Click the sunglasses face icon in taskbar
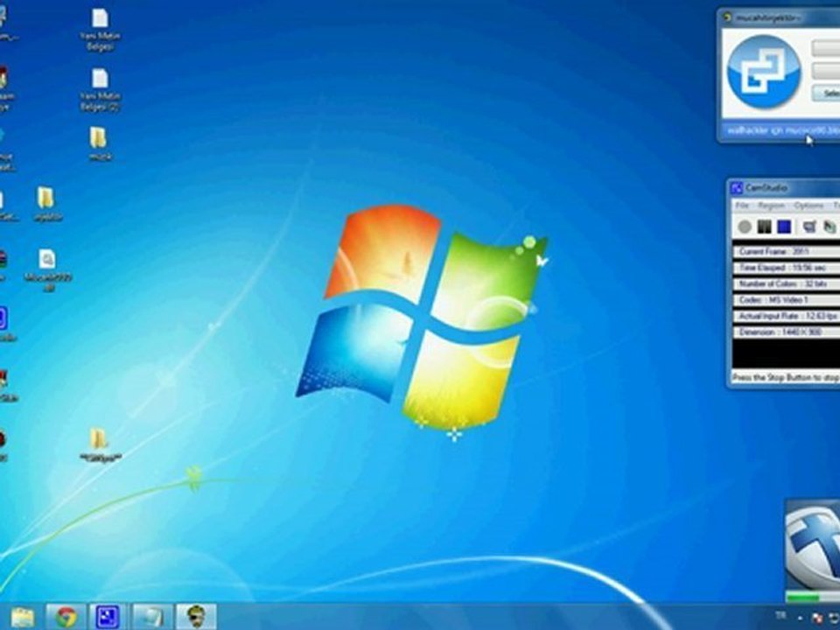This screenshot has width=840, height=630. pos(196,617)
